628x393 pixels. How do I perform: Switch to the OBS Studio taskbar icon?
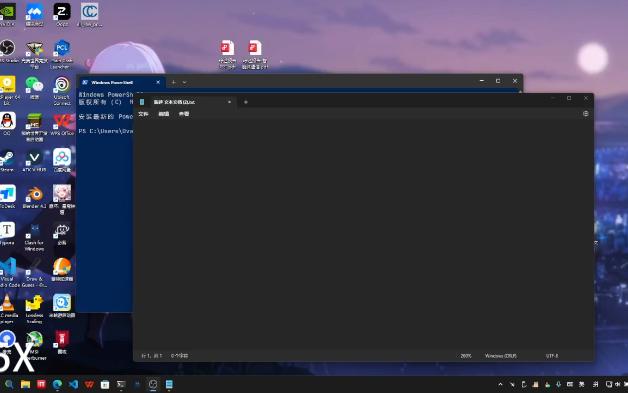(x=153, y=384)
